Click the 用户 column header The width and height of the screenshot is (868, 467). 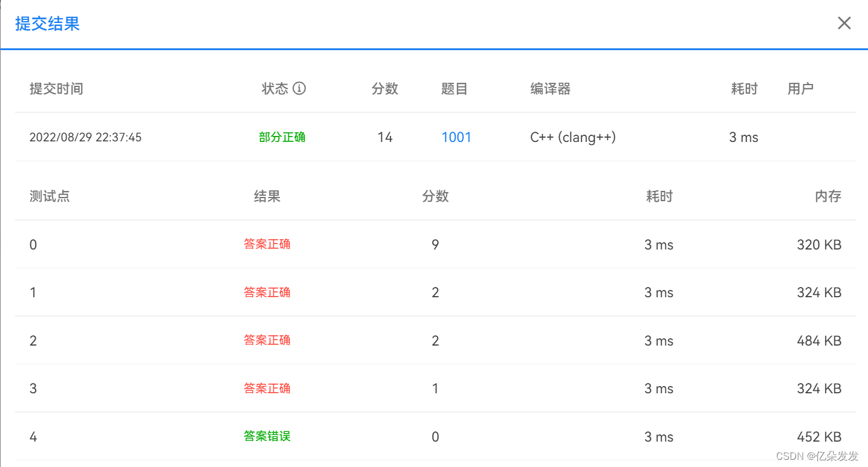800,89
